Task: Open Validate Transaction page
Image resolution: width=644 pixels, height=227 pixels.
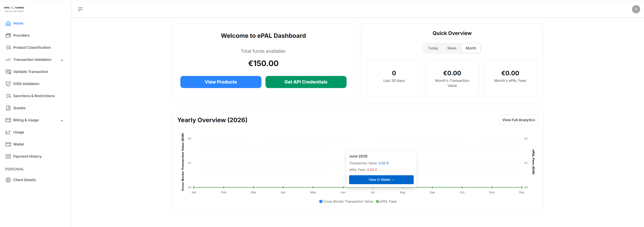Action: coord(30,72)
